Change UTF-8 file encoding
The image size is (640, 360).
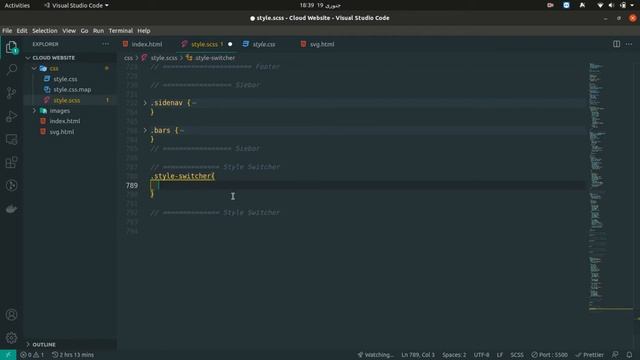pyautogui.click(x=481, y=355)
